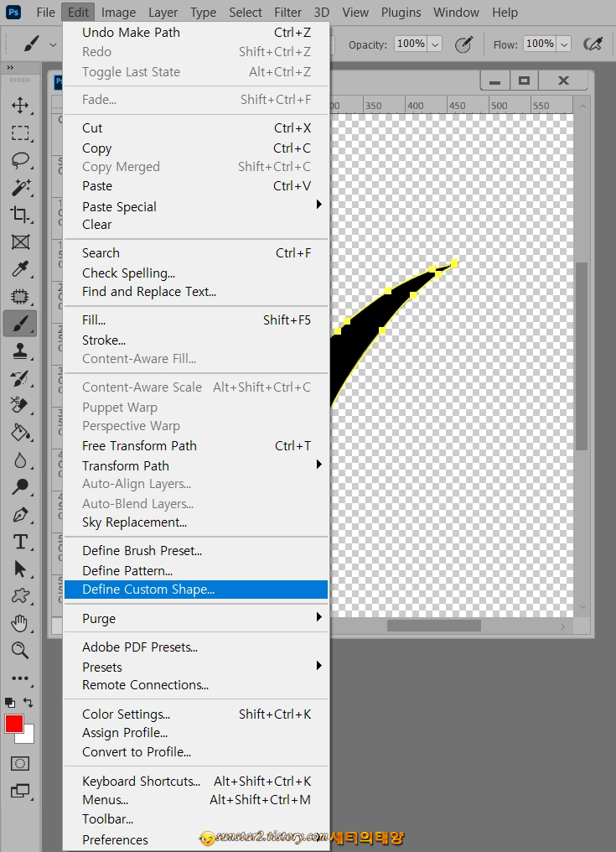The width and height of the screenshot is (616, 852).
Task: Click the Opacity 100% input field
Action: click(411, 44)
